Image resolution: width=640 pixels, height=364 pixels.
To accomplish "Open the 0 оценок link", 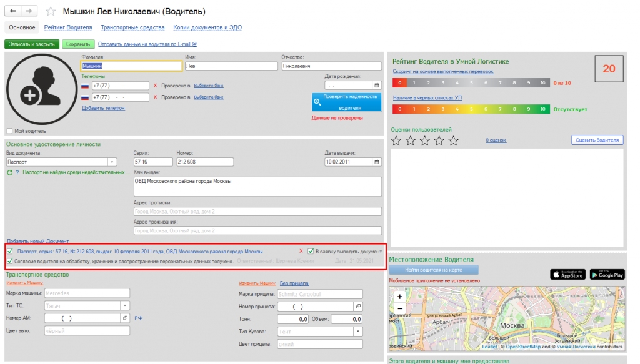I will (x=496, y=140).
